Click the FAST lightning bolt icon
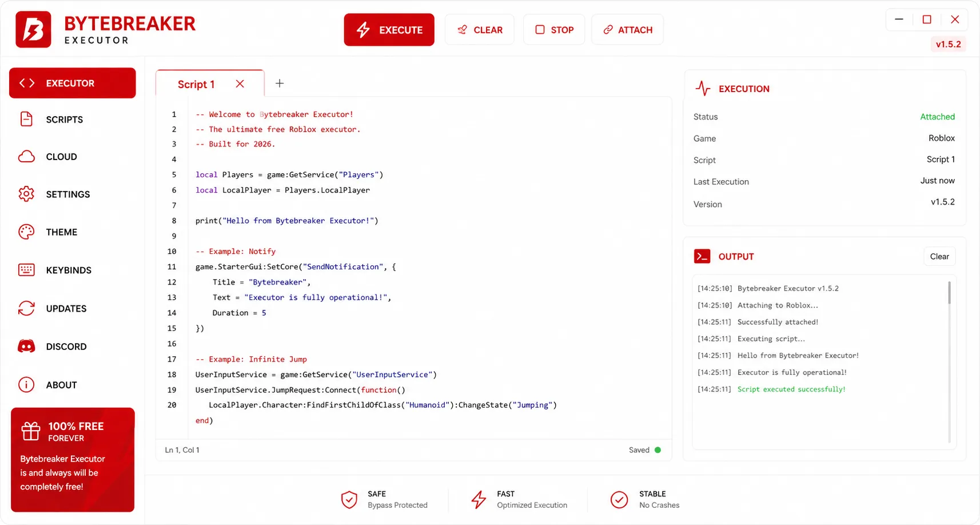The width and height of the screenshot is (980, 525). click(479, 500)
